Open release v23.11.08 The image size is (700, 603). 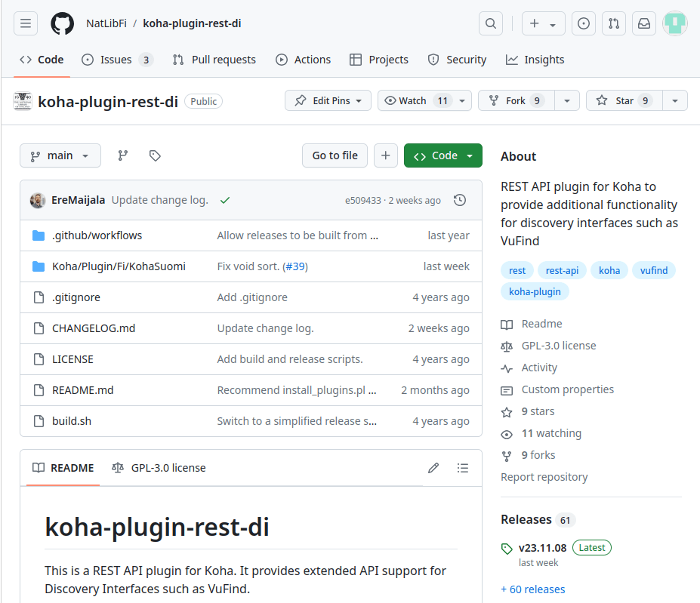click(542, 548)
